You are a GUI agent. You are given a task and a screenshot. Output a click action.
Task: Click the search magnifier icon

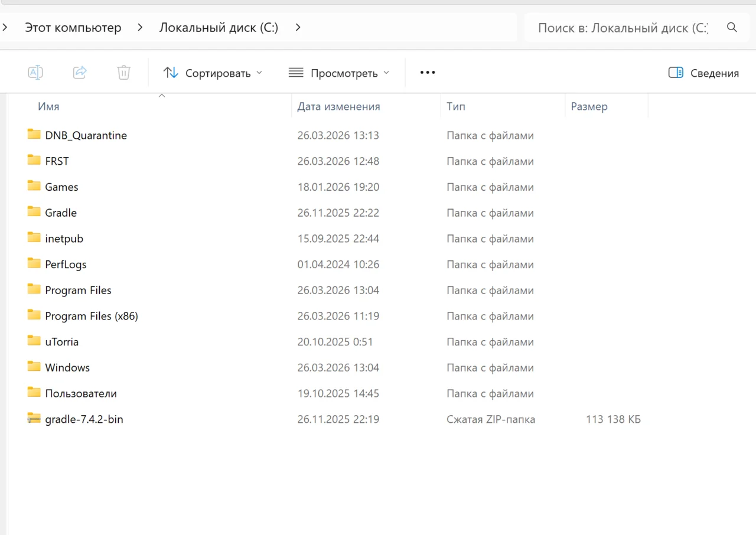pyautogui.click(x=732, y=28)
